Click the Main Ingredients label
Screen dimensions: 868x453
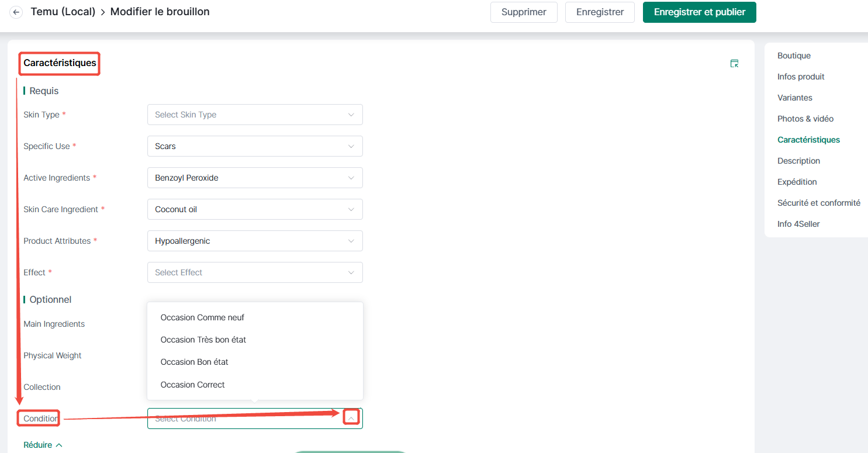(x=54, y=324)
